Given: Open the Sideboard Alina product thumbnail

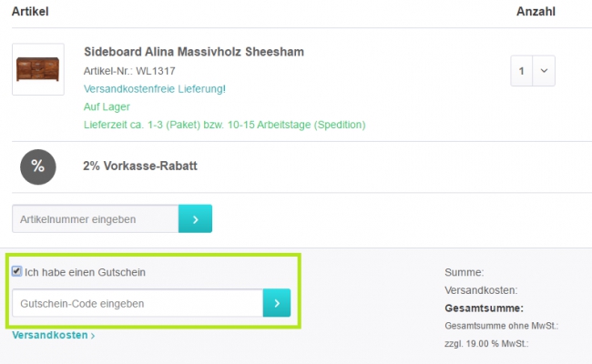Looking at the screenshot, I should pos(38,69).
